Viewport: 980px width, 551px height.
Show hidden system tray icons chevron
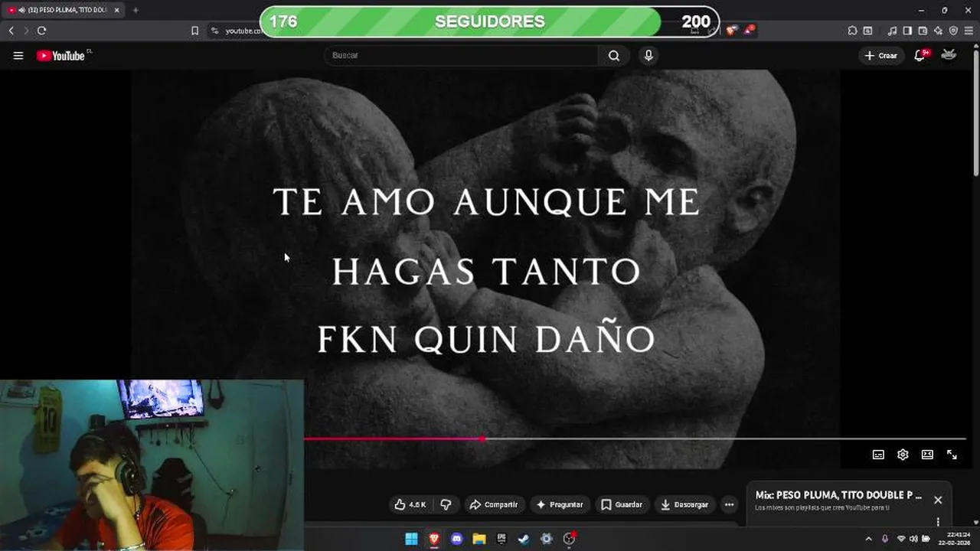pos(868,539)
